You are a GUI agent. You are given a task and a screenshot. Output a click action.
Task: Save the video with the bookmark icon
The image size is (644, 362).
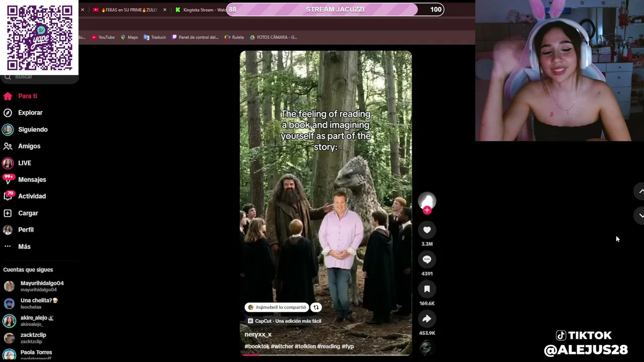[x=427, y=289]
